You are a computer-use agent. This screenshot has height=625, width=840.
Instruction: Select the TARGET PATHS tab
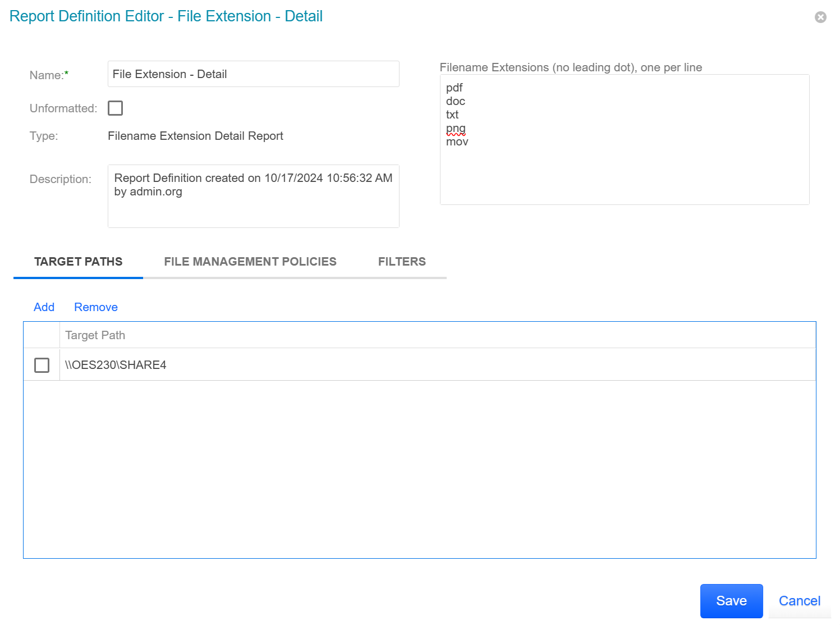(x=78, y=261)
